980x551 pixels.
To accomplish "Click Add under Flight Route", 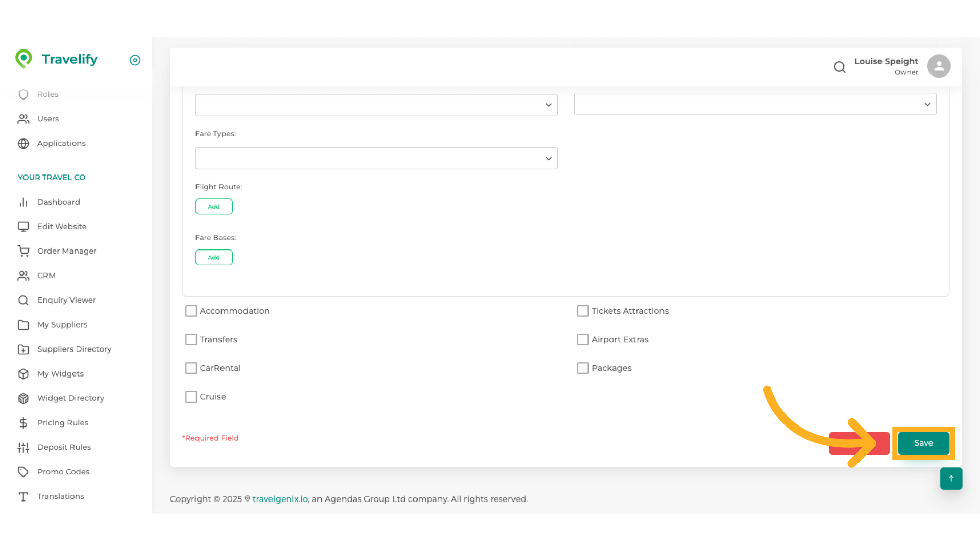I will [214, 207].
